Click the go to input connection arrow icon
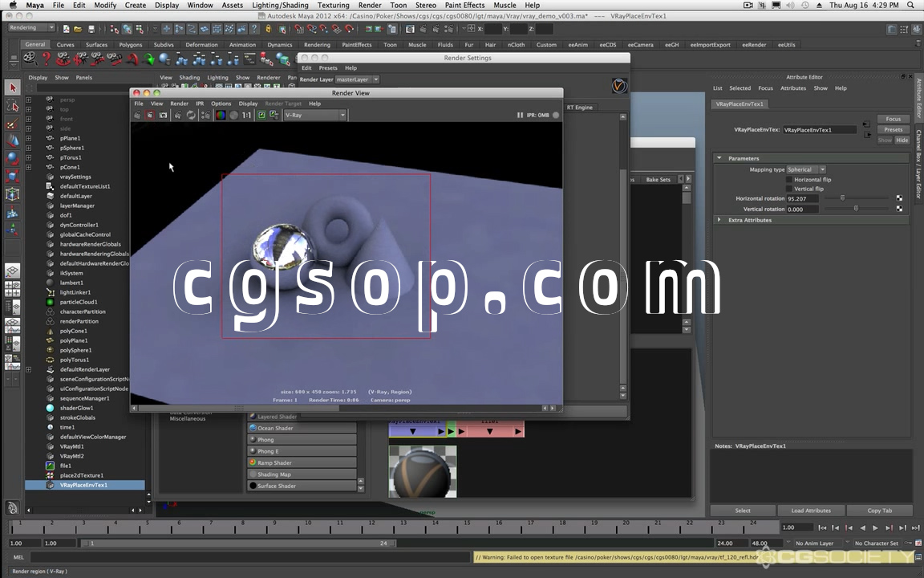The height and width of the screenshot is (578, 924). [x=866, y=124]
